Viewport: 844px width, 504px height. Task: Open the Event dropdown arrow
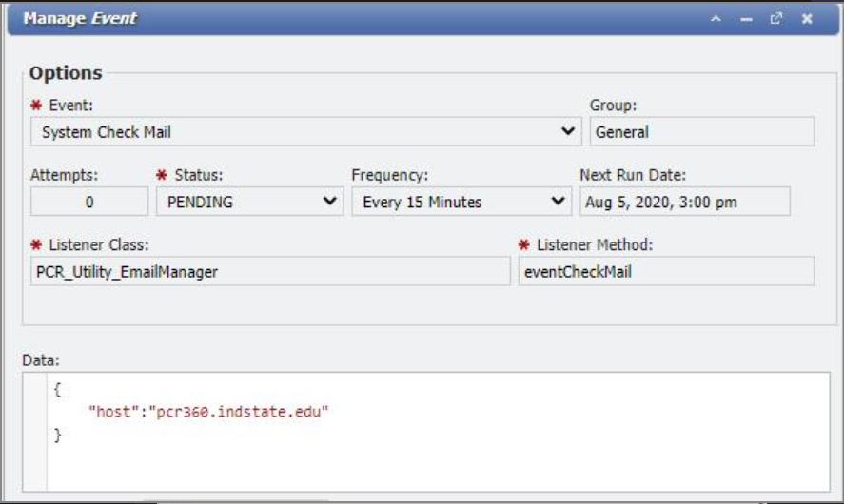click(x=568, y=131)
